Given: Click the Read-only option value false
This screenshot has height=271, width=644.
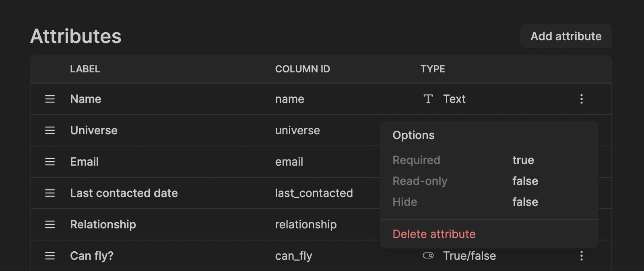Looking at the screenshot, I should (525, 181).
